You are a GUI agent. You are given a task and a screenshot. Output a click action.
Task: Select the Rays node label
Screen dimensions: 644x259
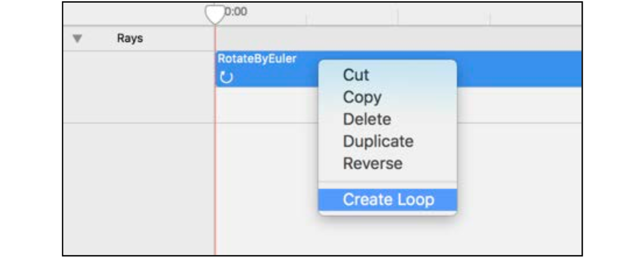coord(130,38)
